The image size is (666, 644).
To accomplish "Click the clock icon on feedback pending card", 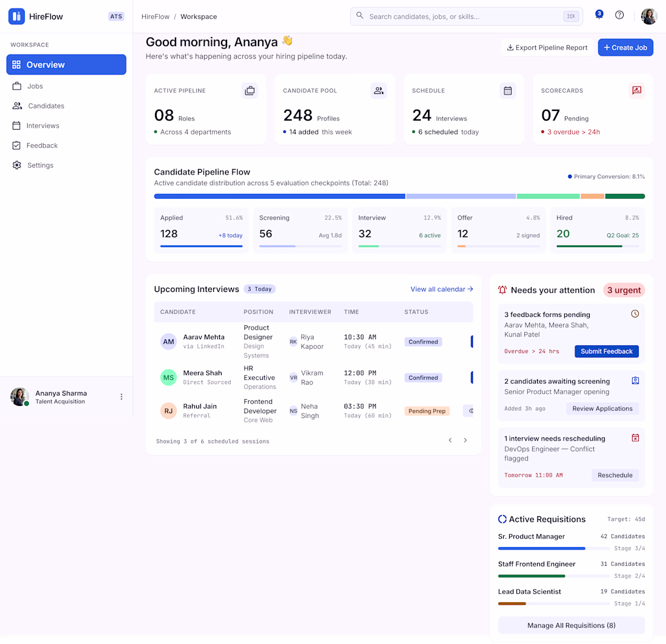I will (635, 314).
